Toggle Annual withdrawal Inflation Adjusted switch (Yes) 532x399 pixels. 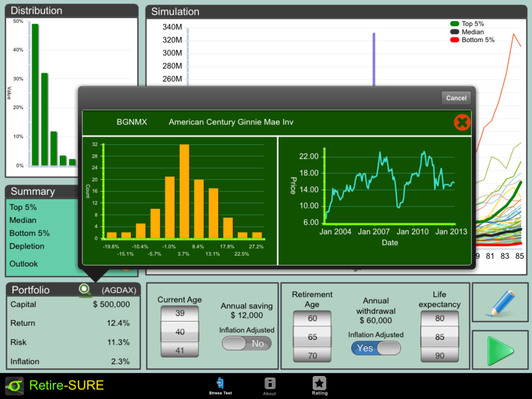click(376, 348)
